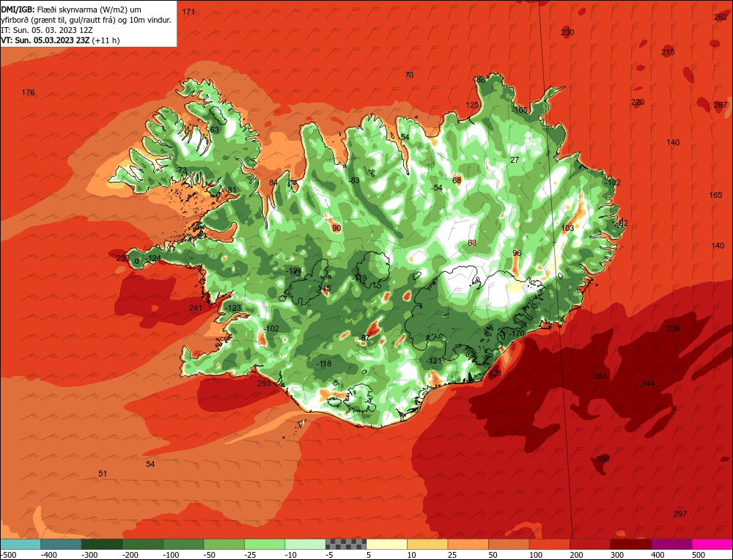Click the map value 339
This screenshot has width=733, height=560.
(x=673, y=328)
